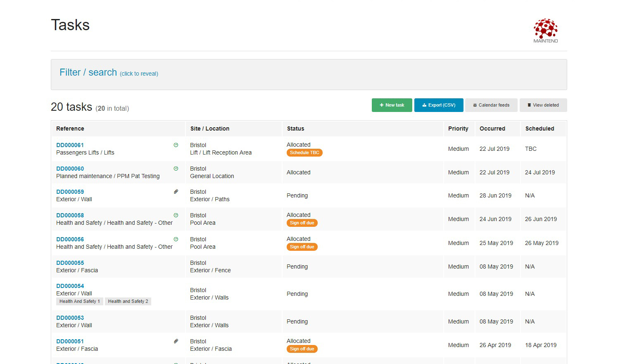This screenshot has height=364, width=618.
Task: Open Calendar feeds
Action: [491, 105]
